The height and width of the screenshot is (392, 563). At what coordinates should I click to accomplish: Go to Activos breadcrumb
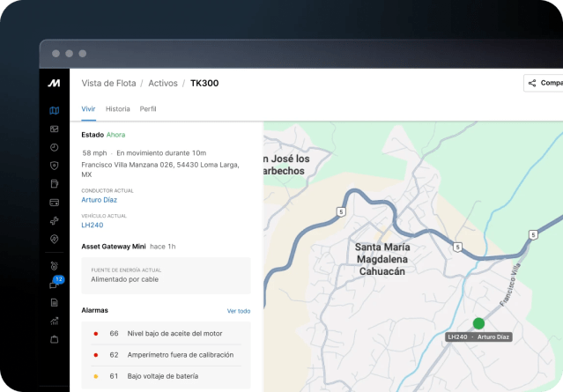163,84
